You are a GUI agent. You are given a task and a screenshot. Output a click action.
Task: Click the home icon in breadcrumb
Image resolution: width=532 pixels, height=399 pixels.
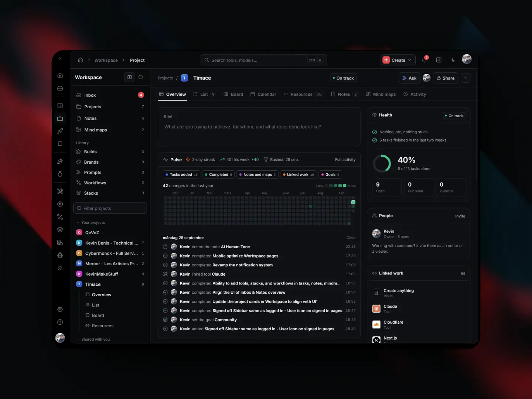(x=81, y=60)
